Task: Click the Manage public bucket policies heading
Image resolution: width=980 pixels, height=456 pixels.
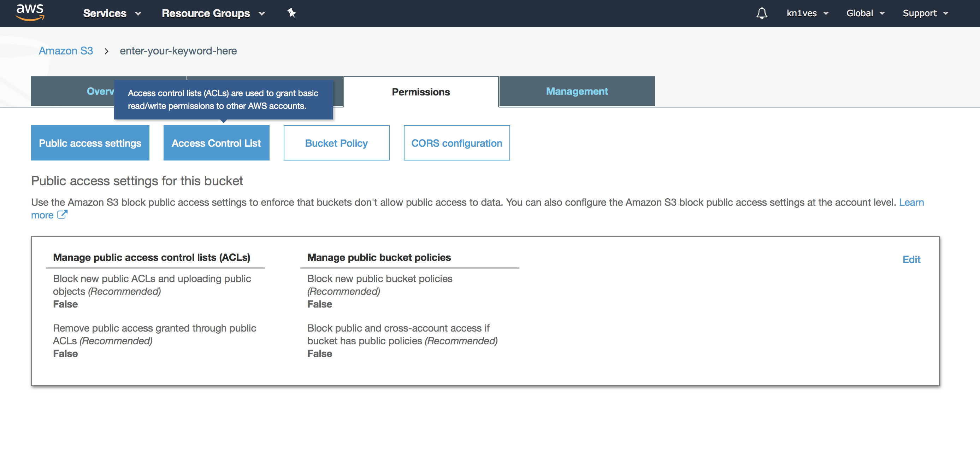Action: point(379,258)
